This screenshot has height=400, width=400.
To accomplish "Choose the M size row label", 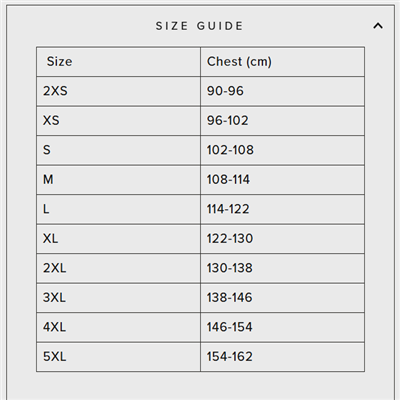I will [48, 180].
